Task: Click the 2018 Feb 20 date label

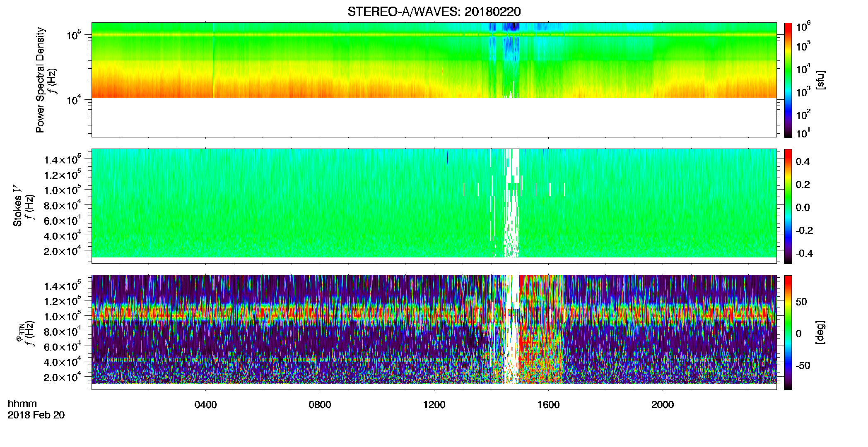Action: tap(36, 415)
